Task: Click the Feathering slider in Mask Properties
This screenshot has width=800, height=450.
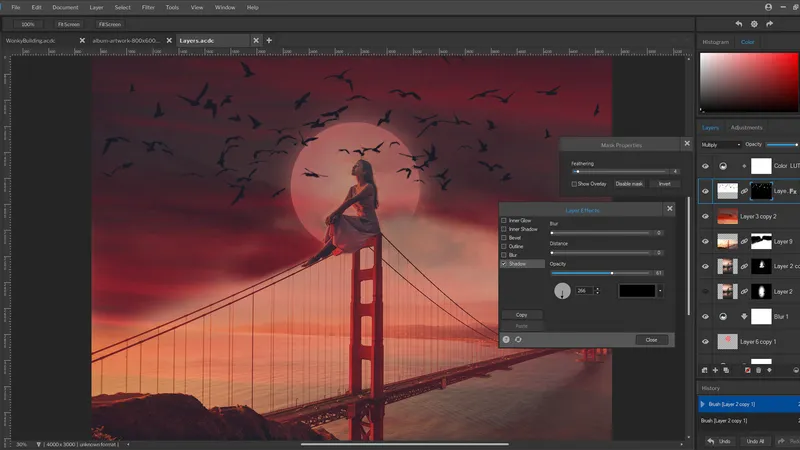Action: pos(619,171)
